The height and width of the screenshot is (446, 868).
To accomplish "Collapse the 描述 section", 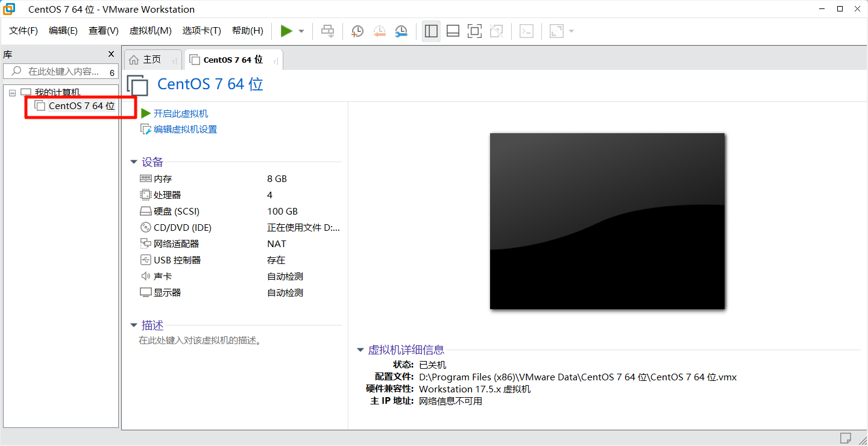I will coord(134,326).
